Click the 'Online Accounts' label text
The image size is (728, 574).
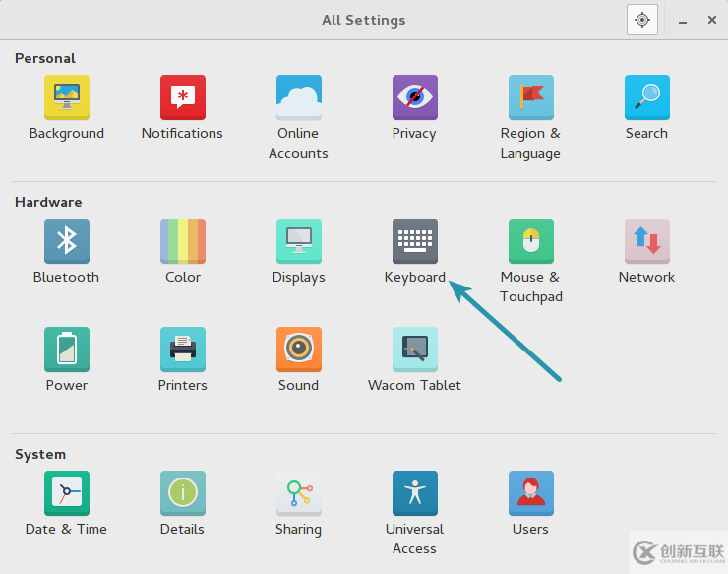[298, 143]
